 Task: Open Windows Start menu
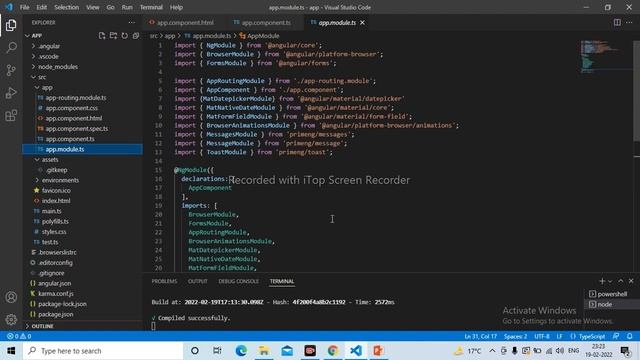(11, 351)
